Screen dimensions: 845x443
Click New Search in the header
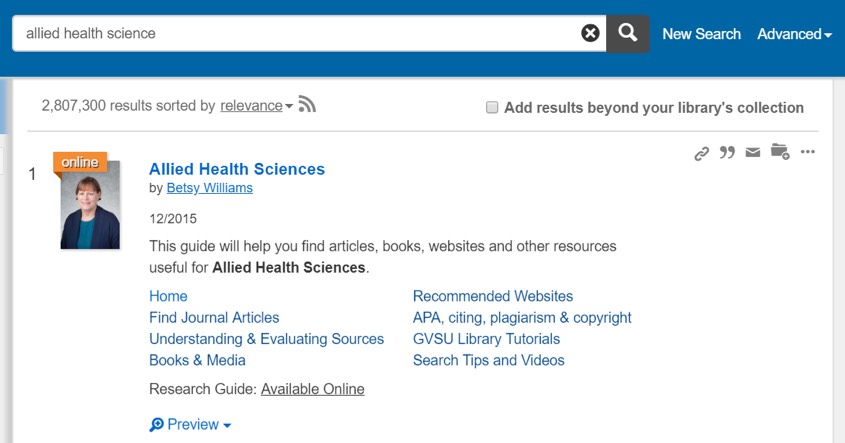(701, 34)
